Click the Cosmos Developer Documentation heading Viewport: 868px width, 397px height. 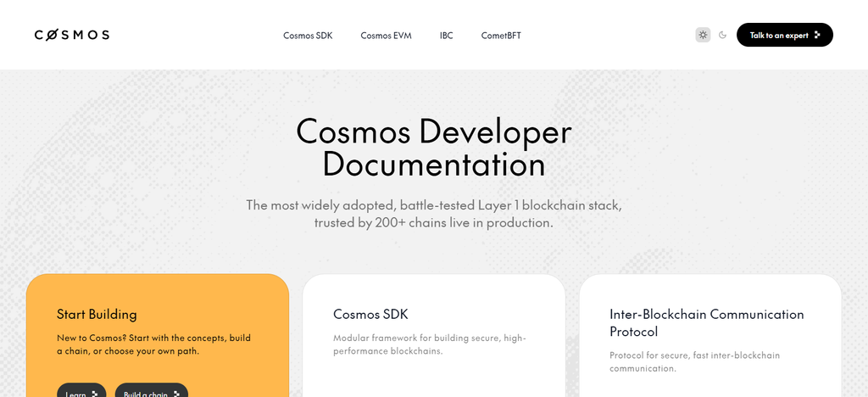(433, 148)
